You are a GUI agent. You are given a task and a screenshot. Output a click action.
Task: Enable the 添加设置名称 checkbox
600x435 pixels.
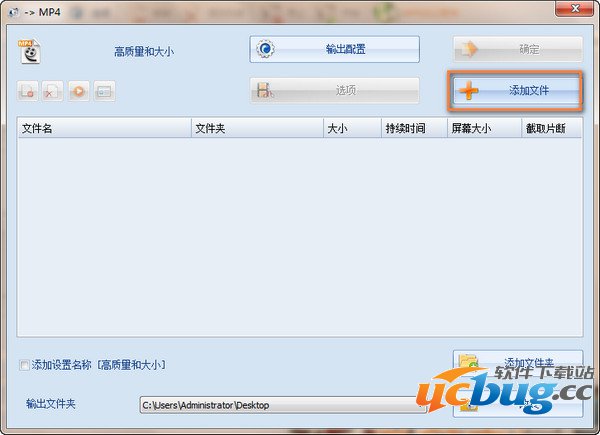coord(24,365)
